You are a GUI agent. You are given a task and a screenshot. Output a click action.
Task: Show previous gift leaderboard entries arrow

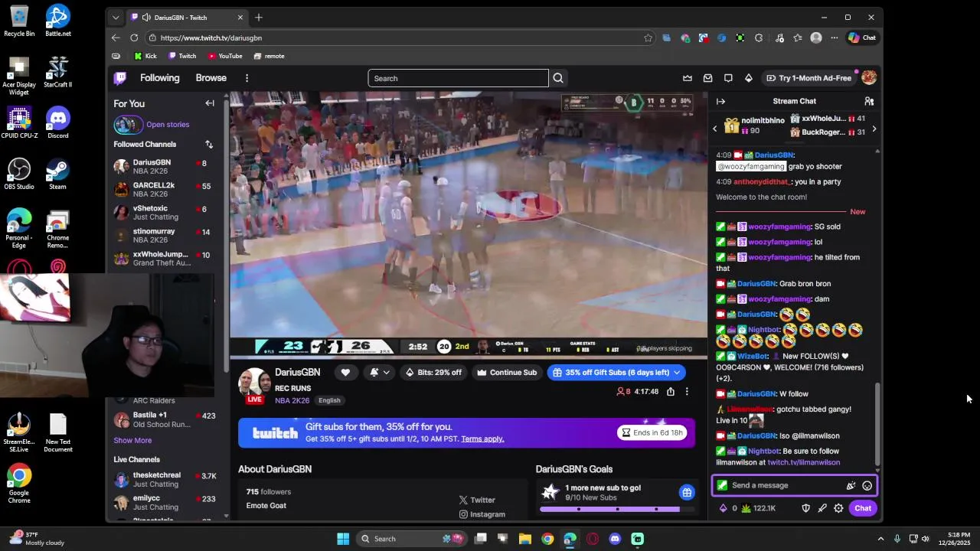(715, 129)
